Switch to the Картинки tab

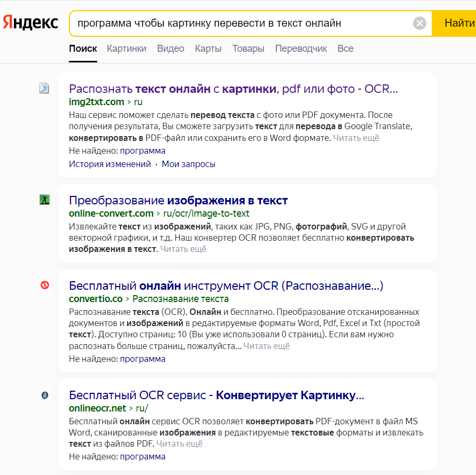pyautogui.click(x=126, y=49)
